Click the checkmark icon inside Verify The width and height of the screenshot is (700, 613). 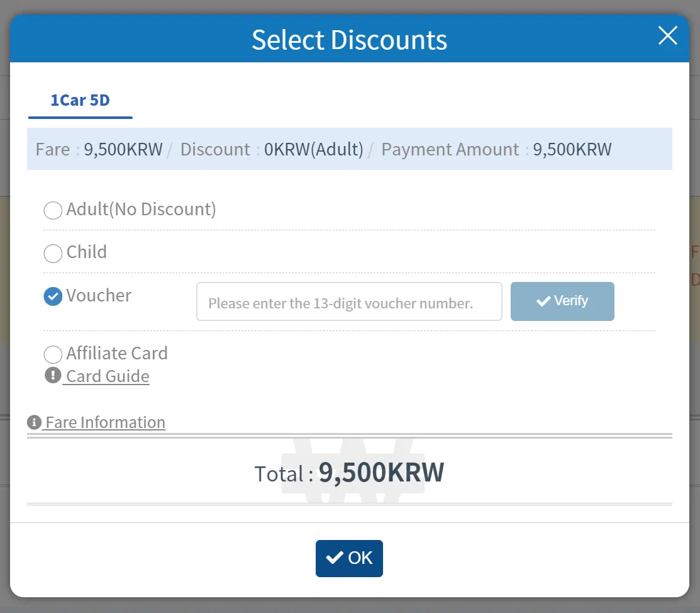(x=543, y=301)
